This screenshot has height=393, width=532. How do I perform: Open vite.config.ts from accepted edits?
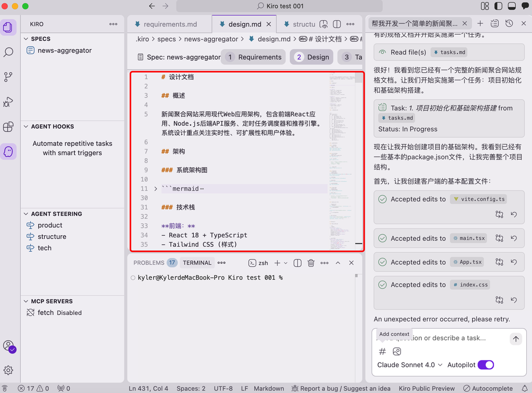click(478, 199)
